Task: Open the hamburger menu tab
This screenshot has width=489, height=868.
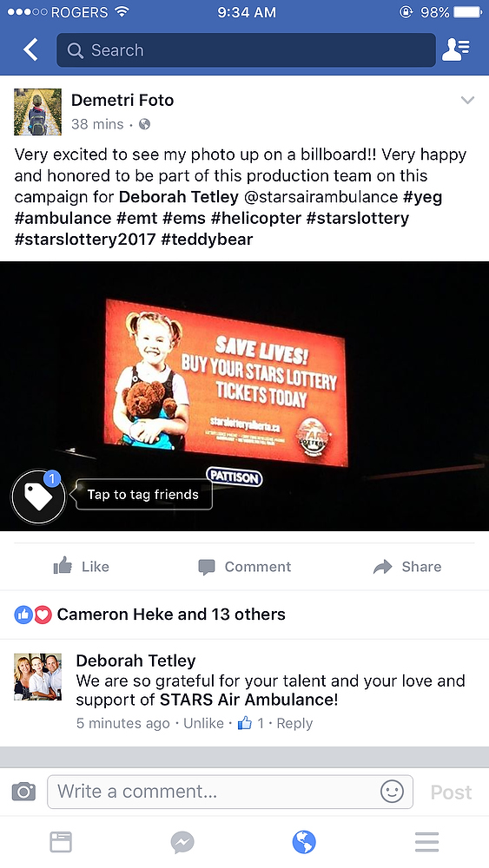Action: [x=427, y=842]
